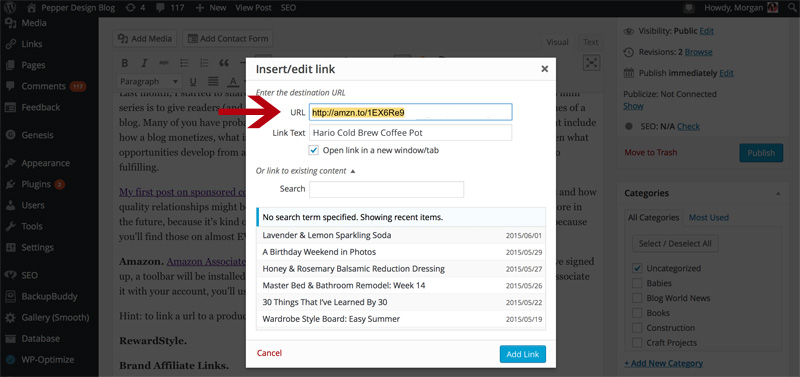Justify the text alignment
Viewport: 800px width, 377px height.
pyautogui.click(x=213, y=82)
